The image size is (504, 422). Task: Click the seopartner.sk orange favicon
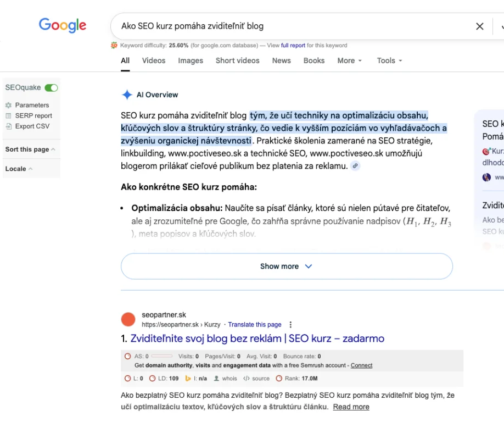click(128, 319)
